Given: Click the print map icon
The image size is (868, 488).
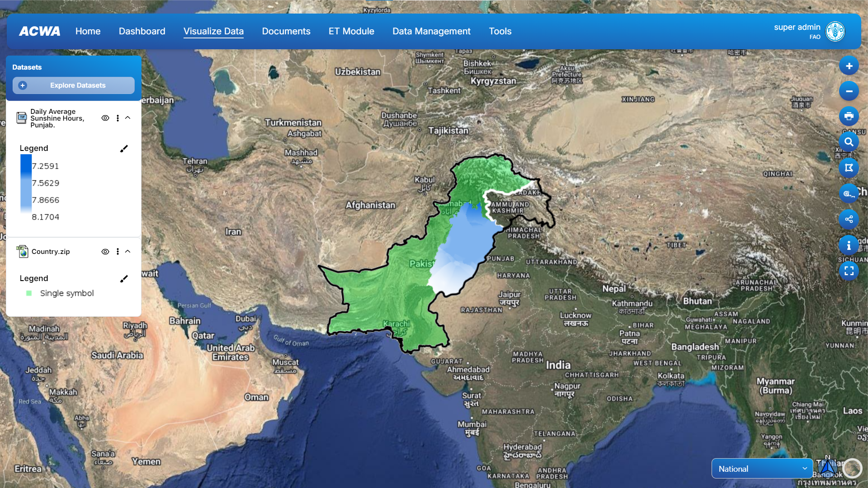Looking at the screenshot, I should (x=849, y=117).
